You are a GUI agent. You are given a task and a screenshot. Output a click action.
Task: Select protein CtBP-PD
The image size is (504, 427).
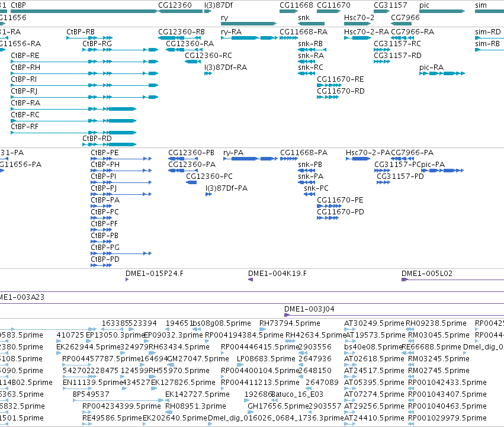[x=101, y=265]
